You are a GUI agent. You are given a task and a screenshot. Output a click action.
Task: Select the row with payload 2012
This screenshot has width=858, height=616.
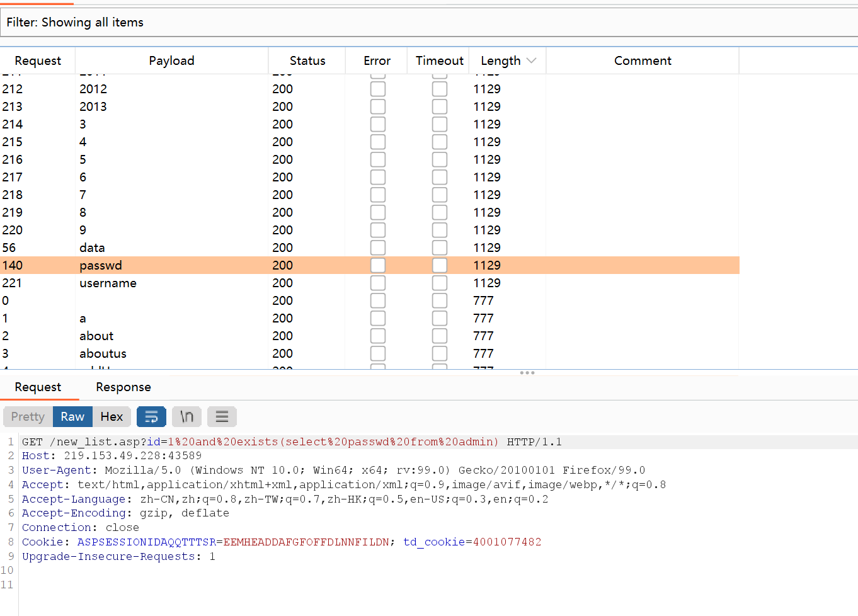(369, 89)
